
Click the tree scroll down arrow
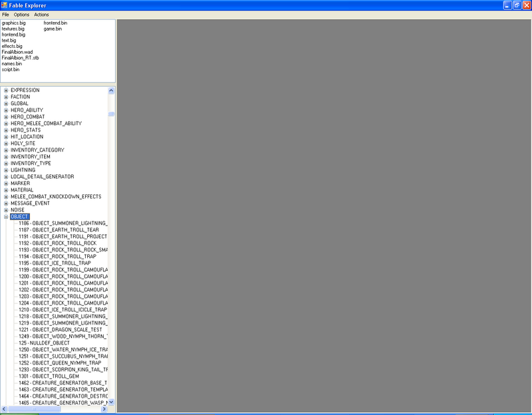click(111, 402)
